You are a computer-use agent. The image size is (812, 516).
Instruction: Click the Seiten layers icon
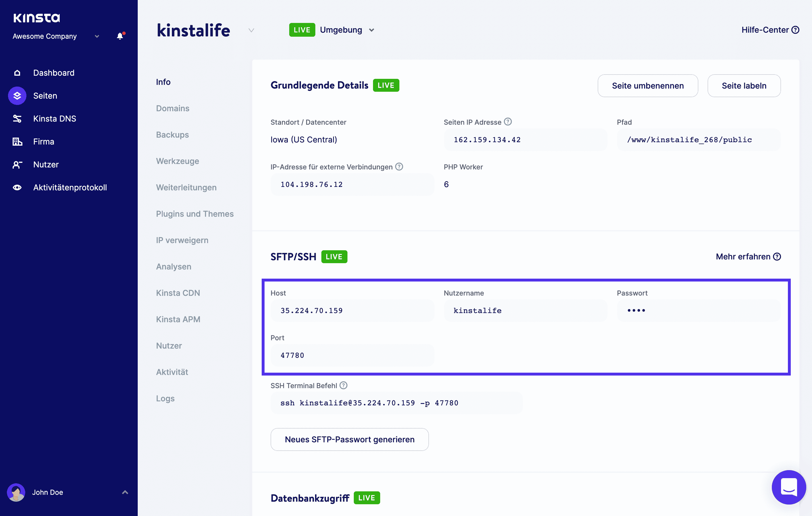coord(17,96)
